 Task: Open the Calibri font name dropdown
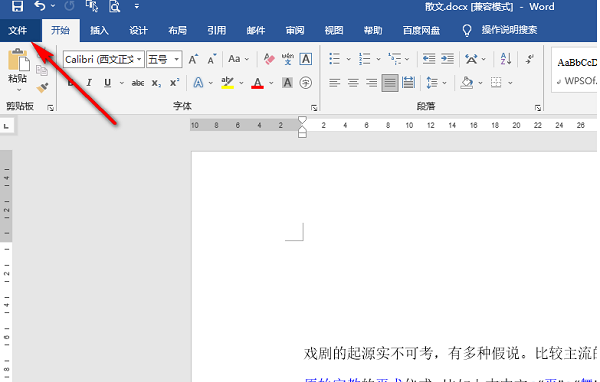coord(139,59)
